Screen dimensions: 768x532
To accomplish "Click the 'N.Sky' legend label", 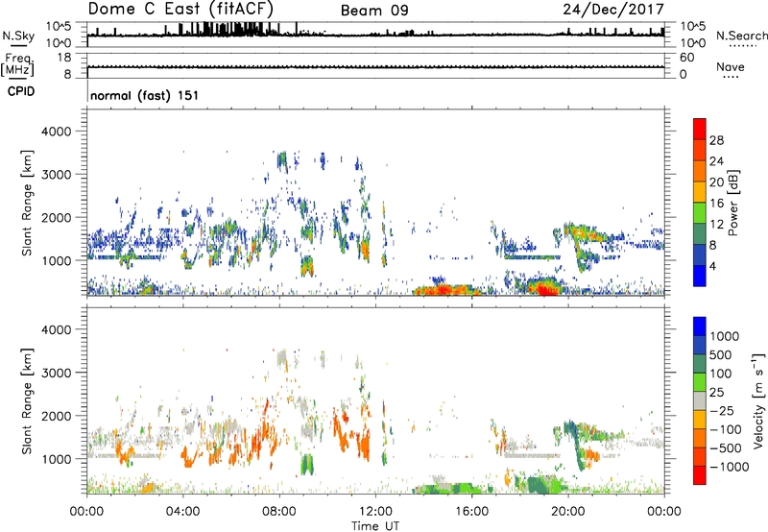I will (18, 36).
